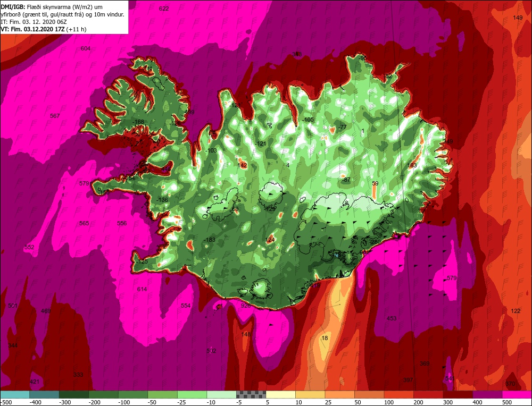
Task: Click the legend swatch between -100 and -50
Action: point(133,394)
